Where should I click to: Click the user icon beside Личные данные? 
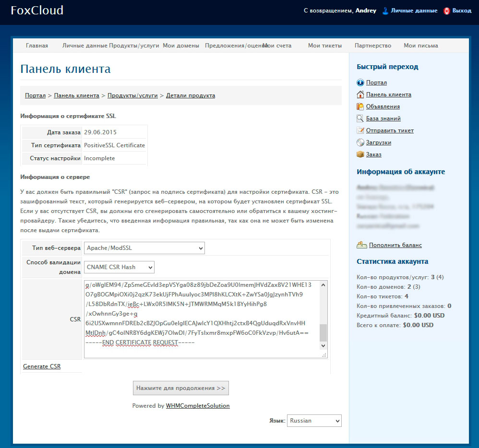(385, 11)
